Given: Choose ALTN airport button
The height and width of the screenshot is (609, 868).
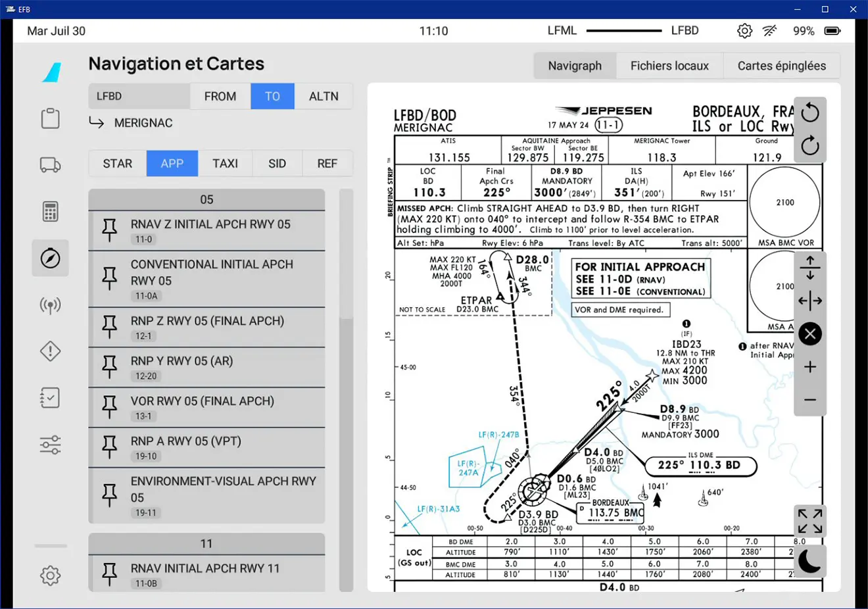Looking at the screenshot, I should coord(324,96).
